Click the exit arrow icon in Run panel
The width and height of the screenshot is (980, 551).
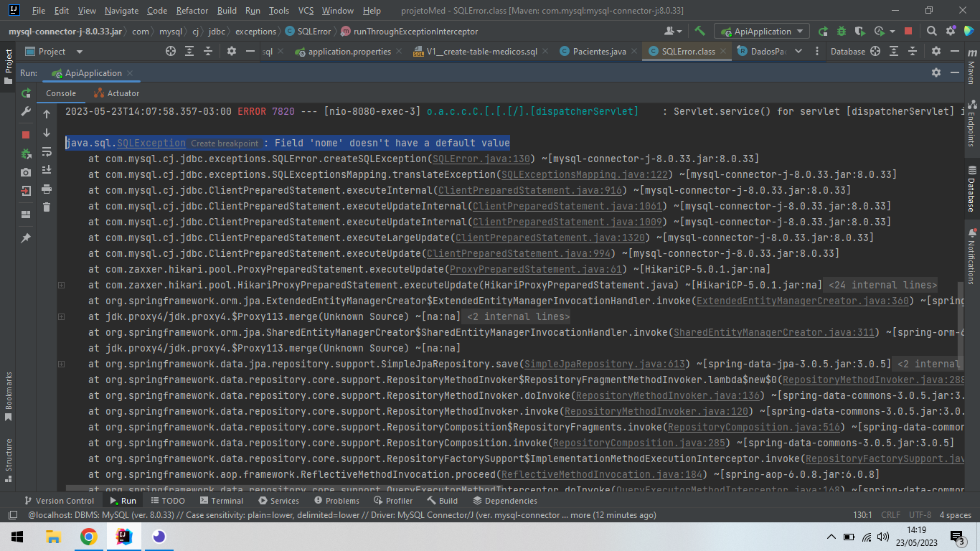click(26, 191)
